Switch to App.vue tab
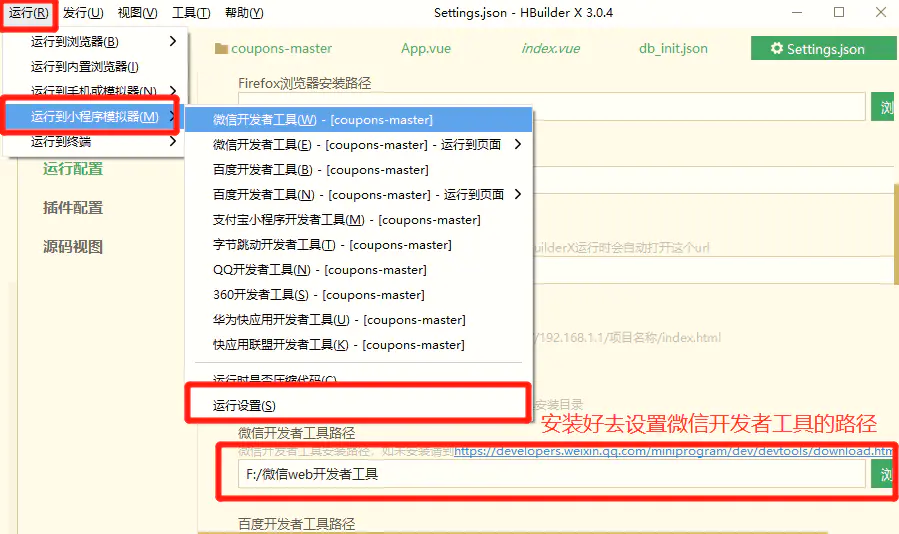Screen dimensions: 899x534 pyautogui.click(x=426, y=49)
